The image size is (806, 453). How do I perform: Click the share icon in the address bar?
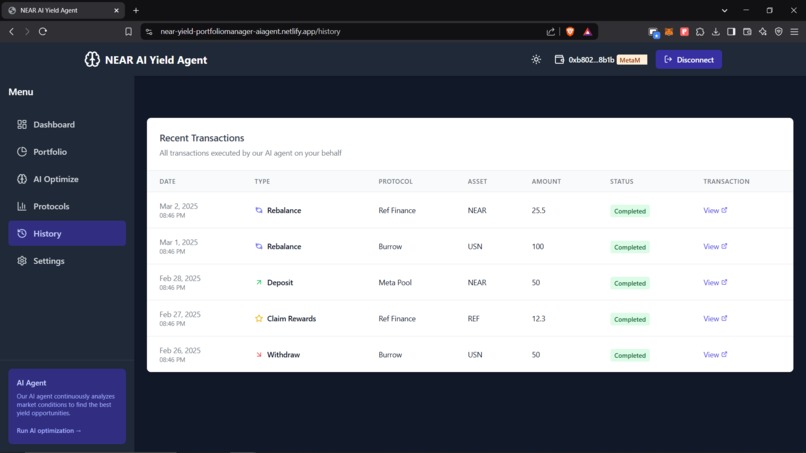click(551, 31)
